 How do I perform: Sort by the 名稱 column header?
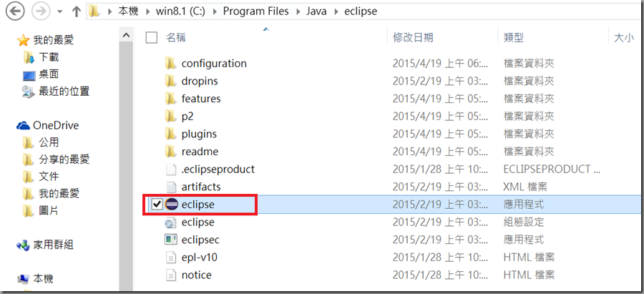click(x=176, y=37)
